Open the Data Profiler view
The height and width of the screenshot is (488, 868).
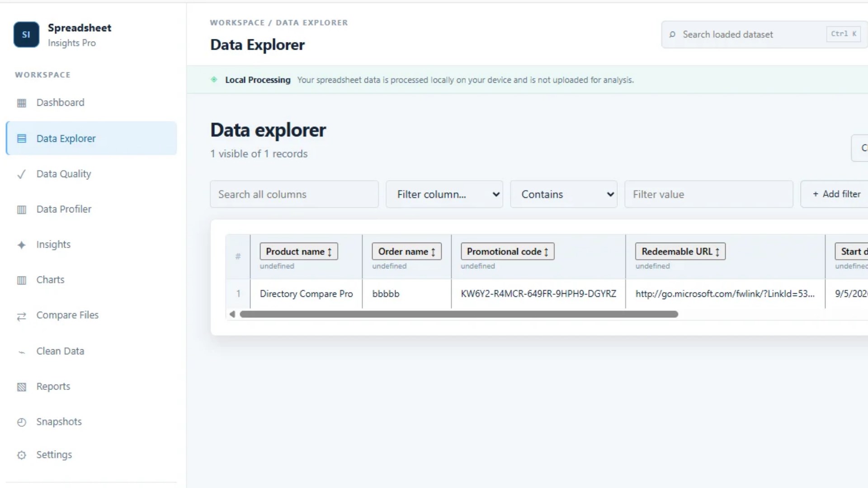[x=91, y=209]
